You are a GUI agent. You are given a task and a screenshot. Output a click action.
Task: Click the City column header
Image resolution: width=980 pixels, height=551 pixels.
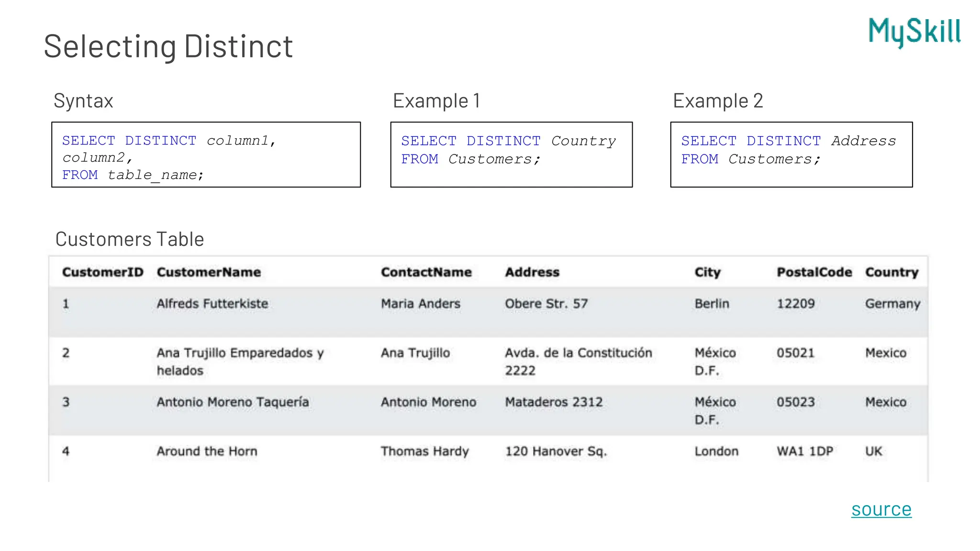click(707, 272)
